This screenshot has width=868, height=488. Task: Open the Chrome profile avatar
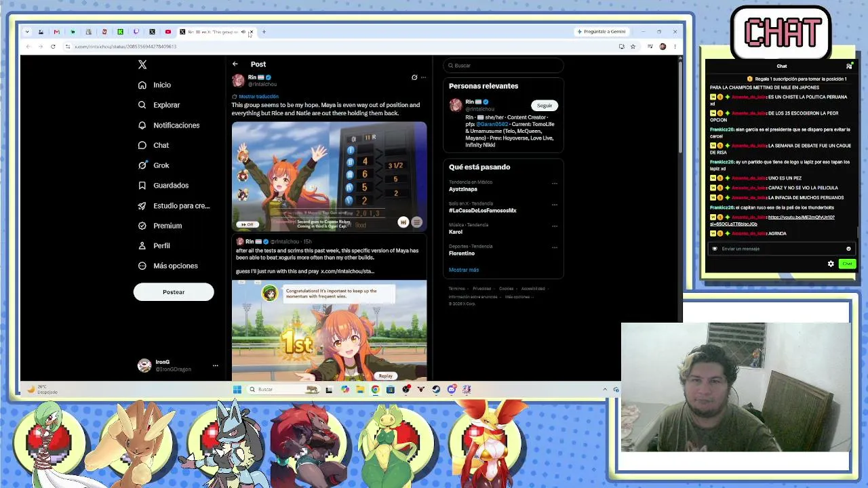point(663,47)
